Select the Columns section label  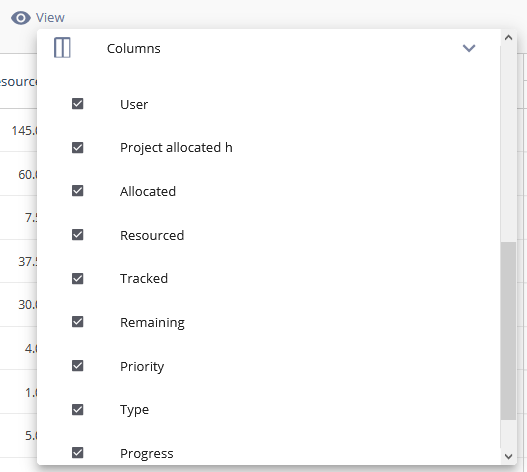(133, 49)
